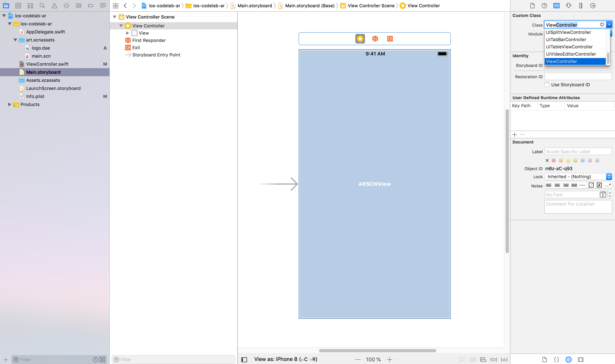This screenshot has width=615, height=364.
Task: Pick the red label color swatch
Action: 554,160
